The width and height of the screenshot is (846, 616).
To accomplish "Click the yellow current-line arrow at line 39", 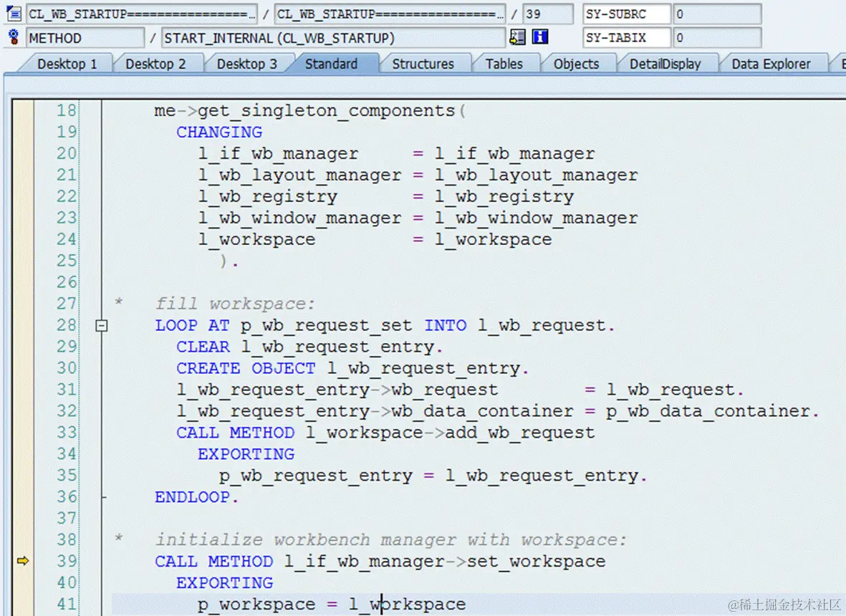I will click(x=23, y=561).
